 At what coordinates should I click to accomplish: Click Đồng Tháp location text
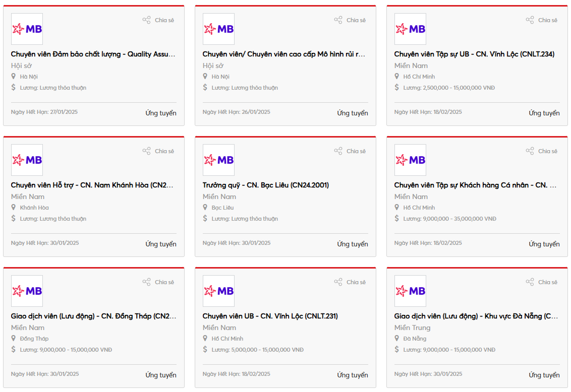tap(34, 339)
